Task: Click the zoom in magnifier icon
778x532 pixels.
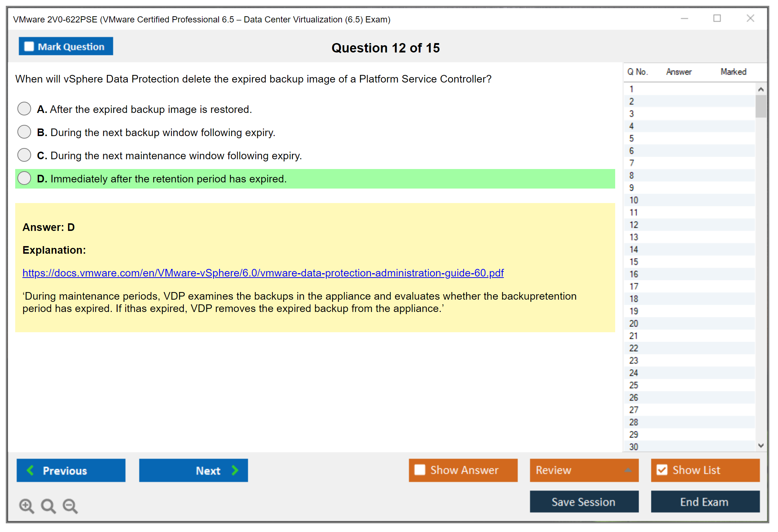Action: click(26, 506)
